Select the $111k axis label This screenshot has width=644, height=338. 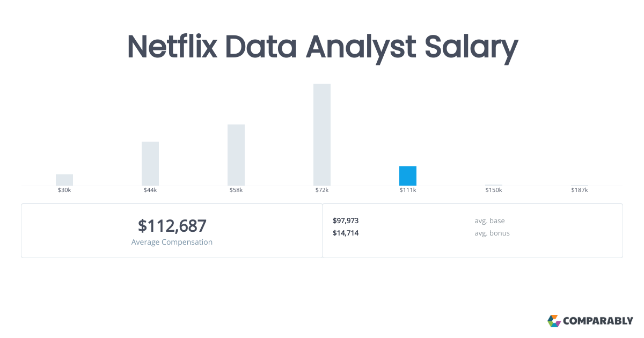click(x=408, y=190)
